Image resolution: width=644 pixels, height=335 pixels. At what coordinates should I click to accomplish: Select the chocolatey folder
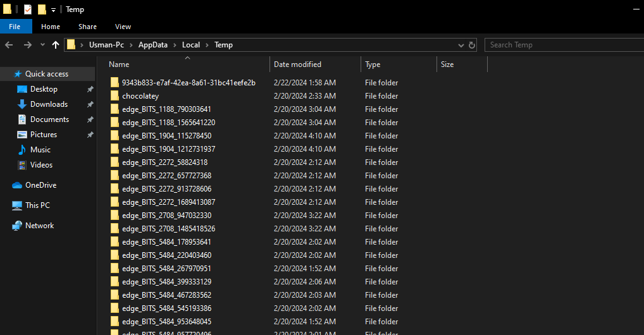140,96
